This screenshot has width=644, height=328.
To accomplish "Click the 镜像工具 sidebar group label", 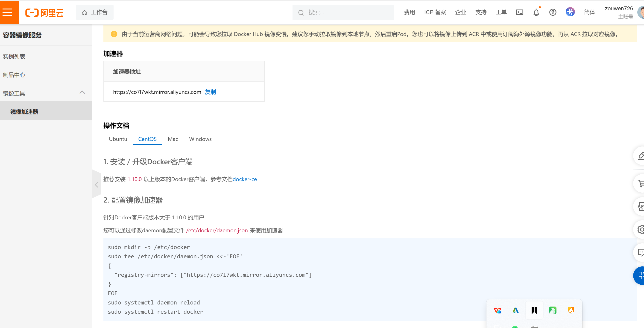I will (14, 93).
